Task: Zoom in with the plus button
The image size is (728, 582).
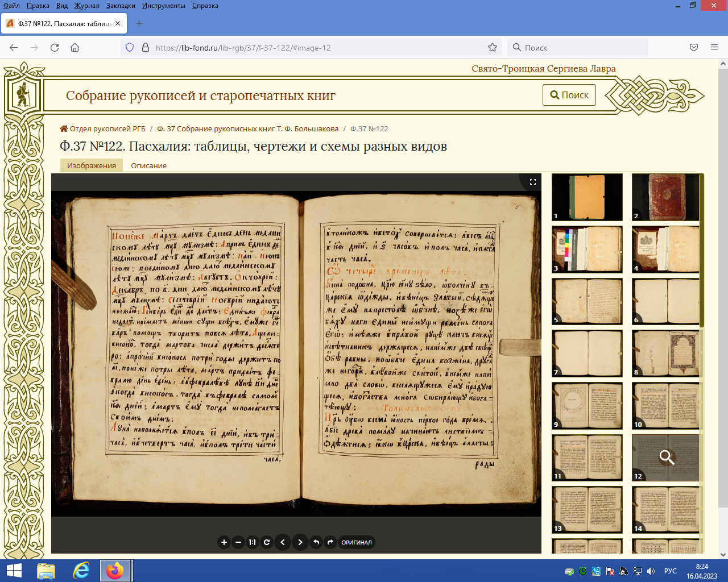Action: tap(224, 542)
